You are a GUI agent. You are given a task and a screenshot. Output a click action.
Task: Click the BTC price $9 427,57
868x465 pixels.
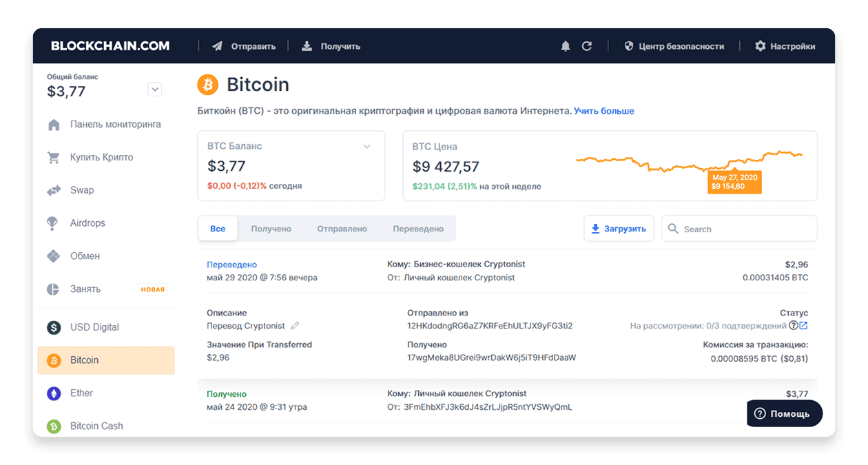pyautogui.click(x=446, y=167)
